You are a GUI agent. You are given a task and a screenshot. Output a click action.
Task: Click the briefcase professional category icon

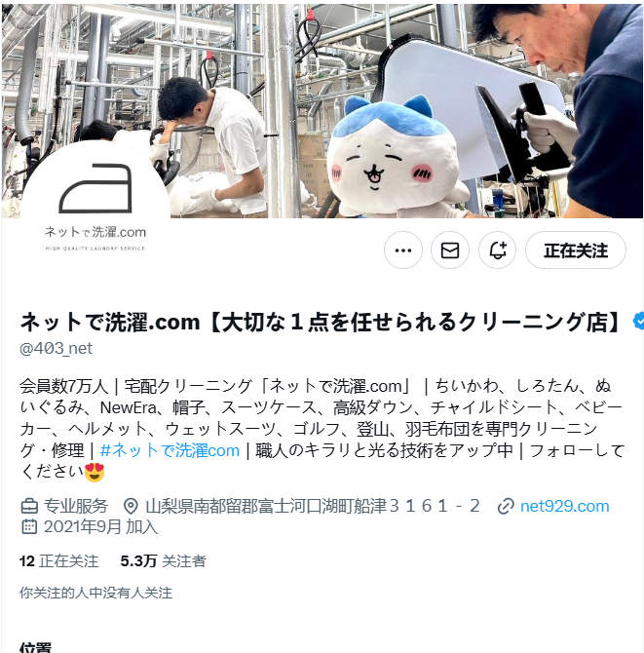click(29, 507)
